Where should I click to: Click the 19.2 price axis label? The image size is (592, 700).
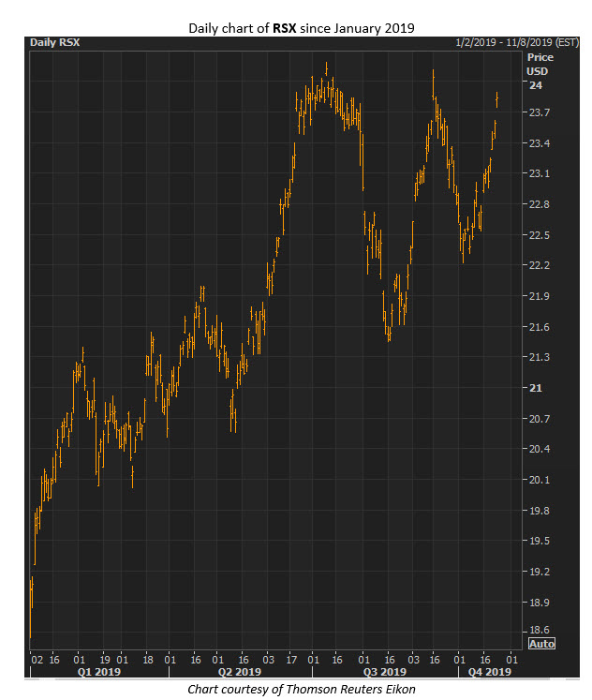click(539, 572)
